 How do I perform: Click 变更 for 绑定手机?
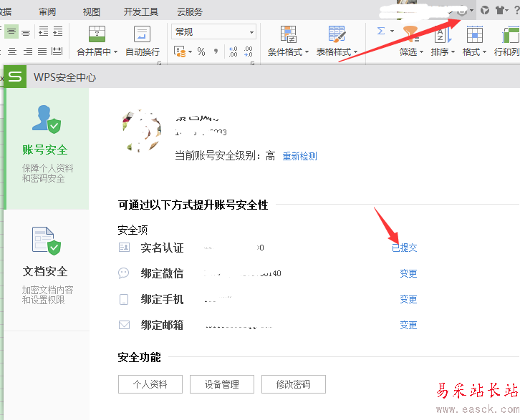[408, 299]
